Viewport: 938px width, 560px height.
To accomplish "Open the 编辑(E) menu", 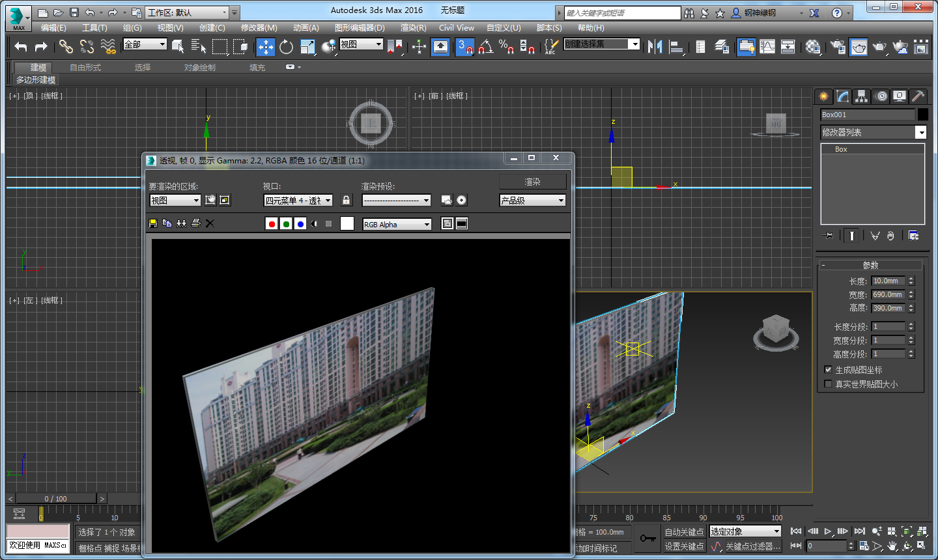I will pos(53,28).
